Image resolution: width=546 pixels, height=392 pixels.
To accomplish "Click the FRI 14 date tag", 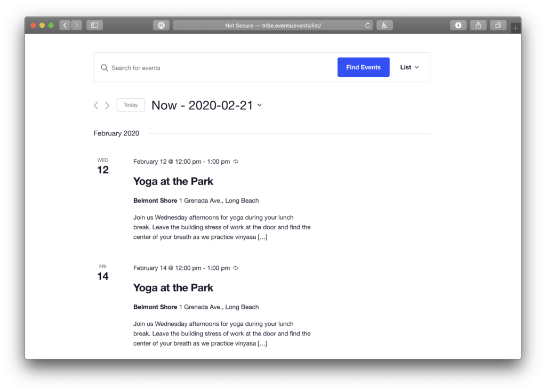I will point(103,273).
